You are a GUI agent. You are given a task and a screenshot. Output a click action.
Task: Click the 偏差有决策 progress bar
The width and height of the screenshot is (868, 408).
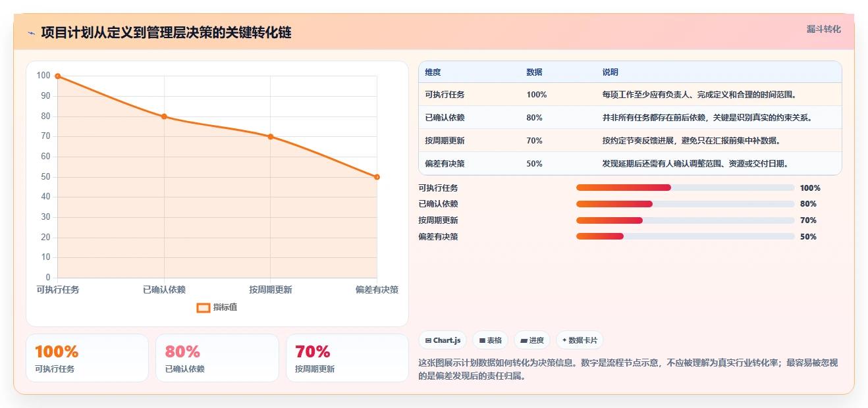click(685, 236)
